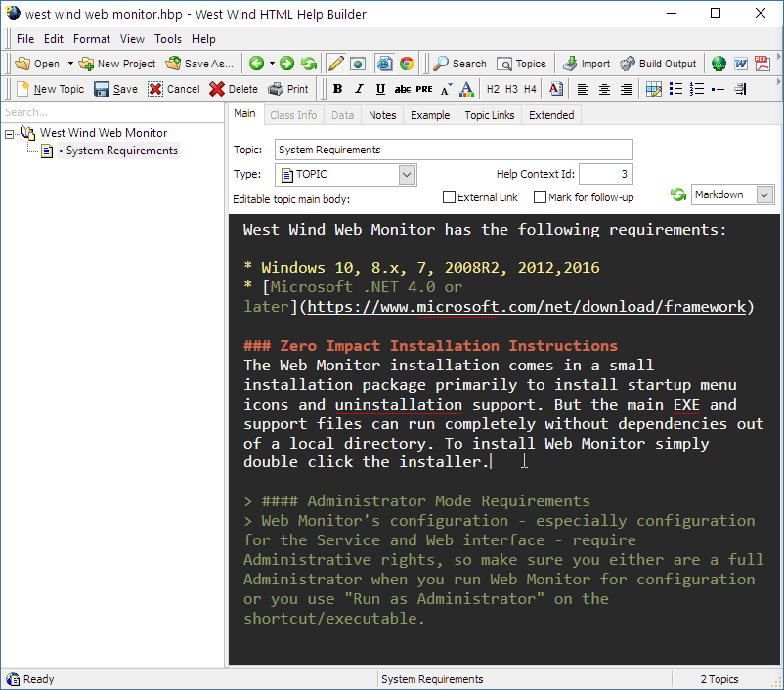Click the Save As button
The image size is (784, 690).
[200, 64]
